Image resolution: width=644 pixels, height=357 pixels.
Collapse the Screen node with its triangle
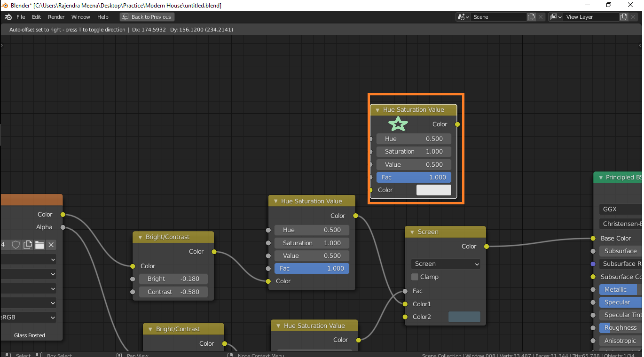point(412,232)
